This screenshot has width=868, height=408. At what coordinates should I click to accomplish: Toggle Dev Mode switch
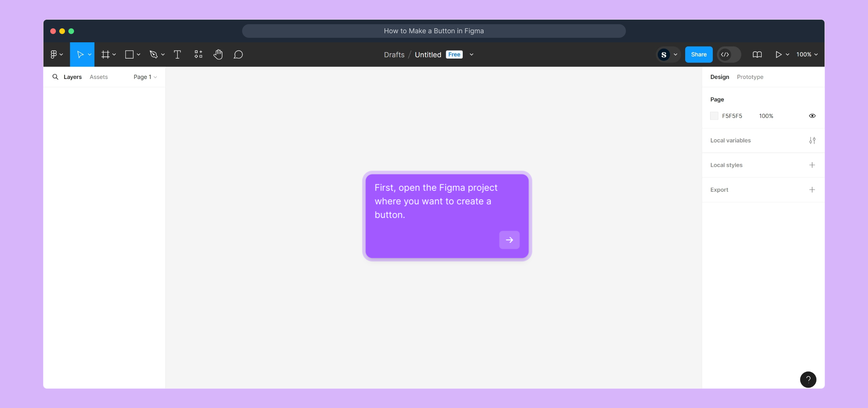point(729,54)
